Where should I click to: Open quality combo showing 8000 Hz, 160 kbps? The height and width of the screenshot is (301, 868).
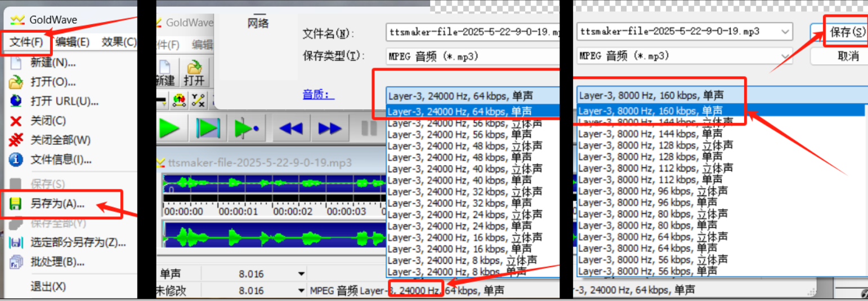tap(721, 95)
